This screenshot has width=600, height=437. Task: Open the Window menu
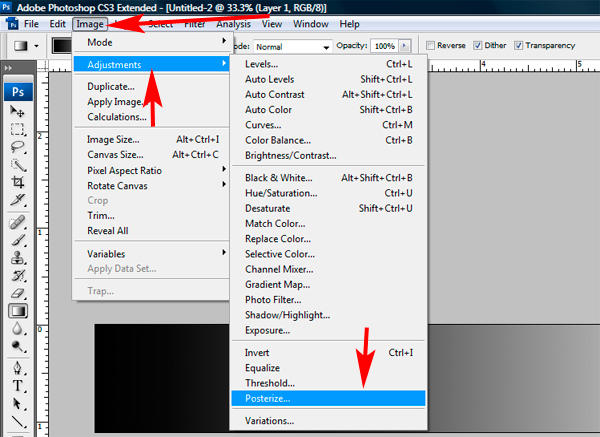click(x=311, y=24)
